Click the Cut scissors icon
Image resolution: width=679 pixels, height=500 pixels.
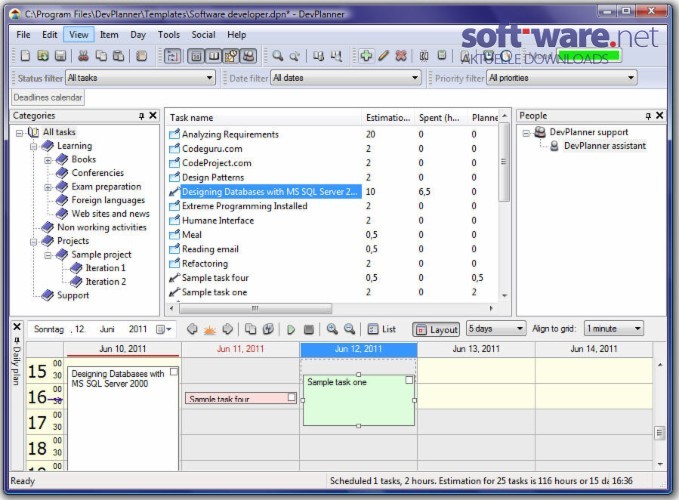tap(83, 56)
